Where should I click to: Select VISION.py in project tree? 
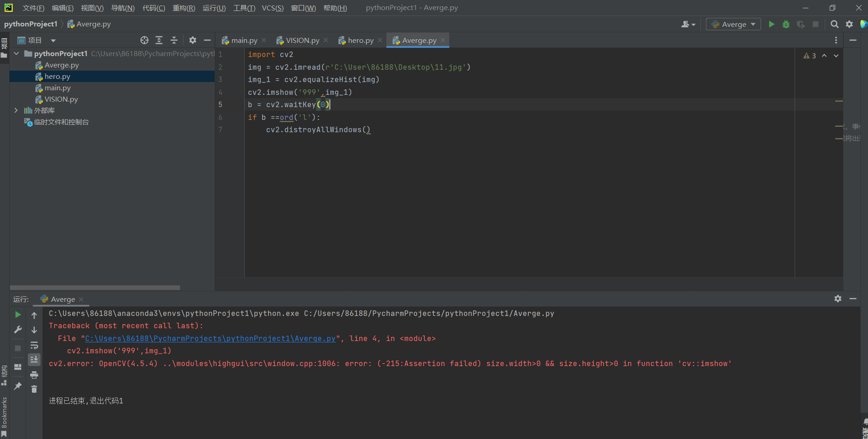pyautogui.click(x=61, y=99)
